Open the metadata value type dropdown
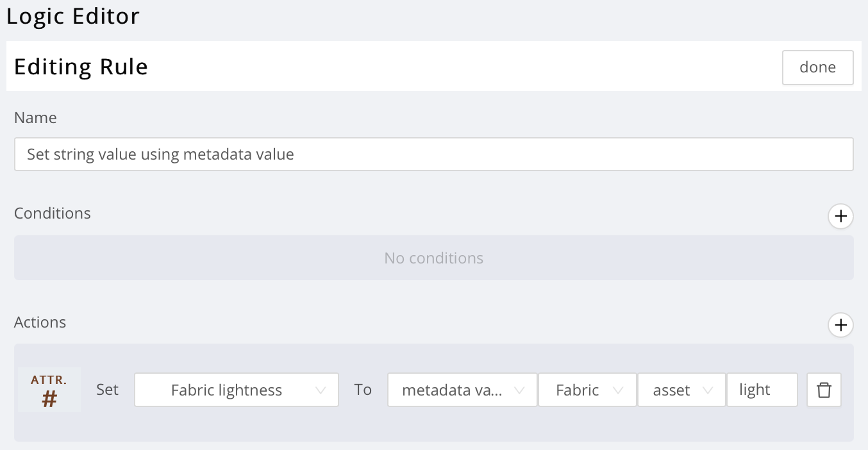 click(462, 390)
